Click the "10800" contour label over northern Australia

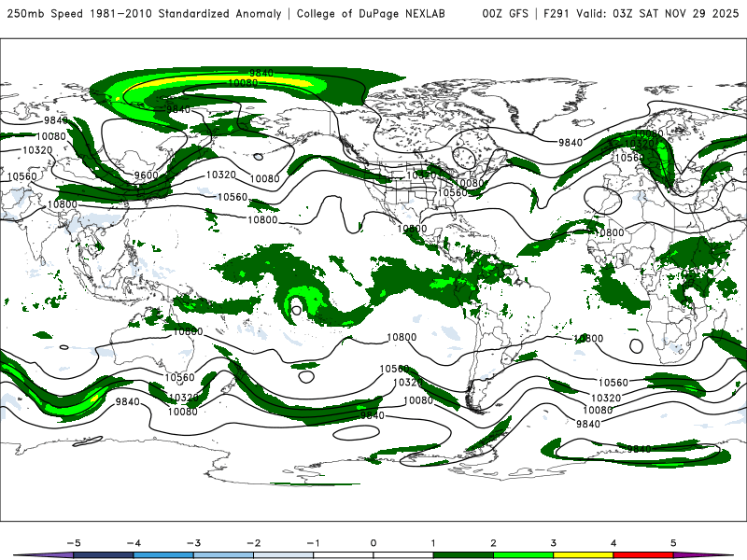pyautogui.click(x=188, y=331)
